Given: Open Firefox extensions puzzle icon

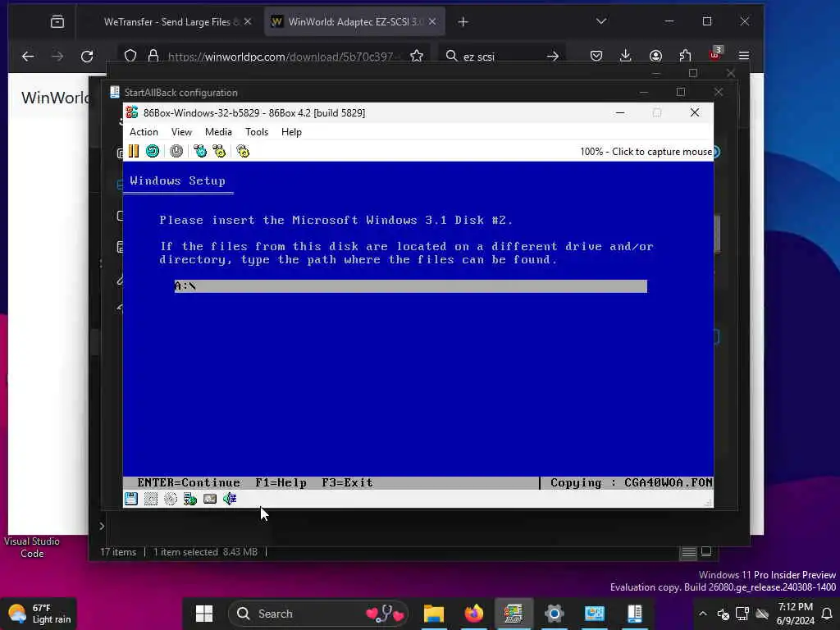Looking at the screenshot, I should 685,56.
